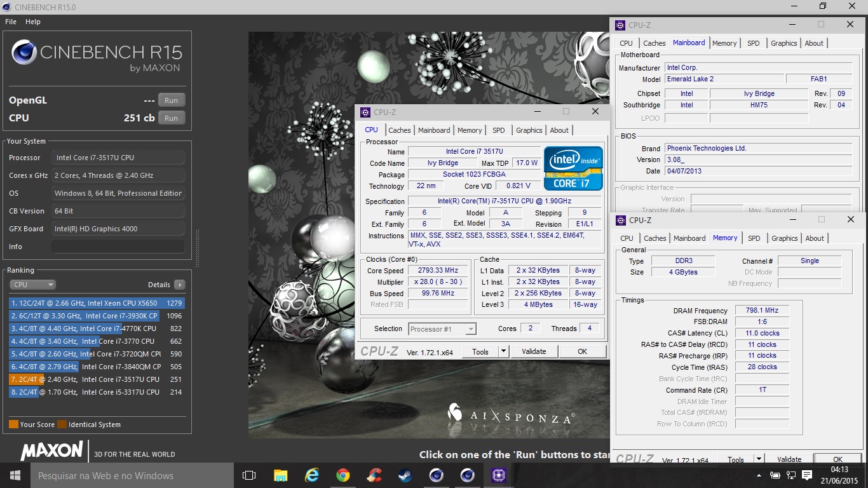Open CCleaner from the taskbar
868x488 pixels.
pyautogui.click(x=374, y=475)
